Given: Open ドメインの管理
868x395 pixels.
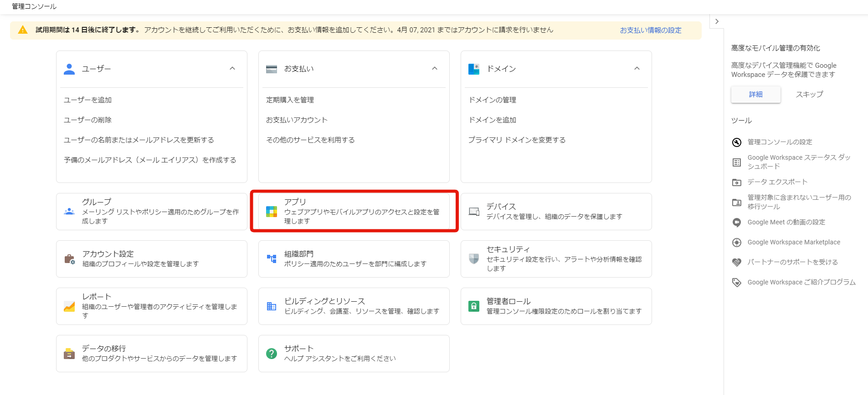Looking at the screenshot, I should click(x=493, y=100).
